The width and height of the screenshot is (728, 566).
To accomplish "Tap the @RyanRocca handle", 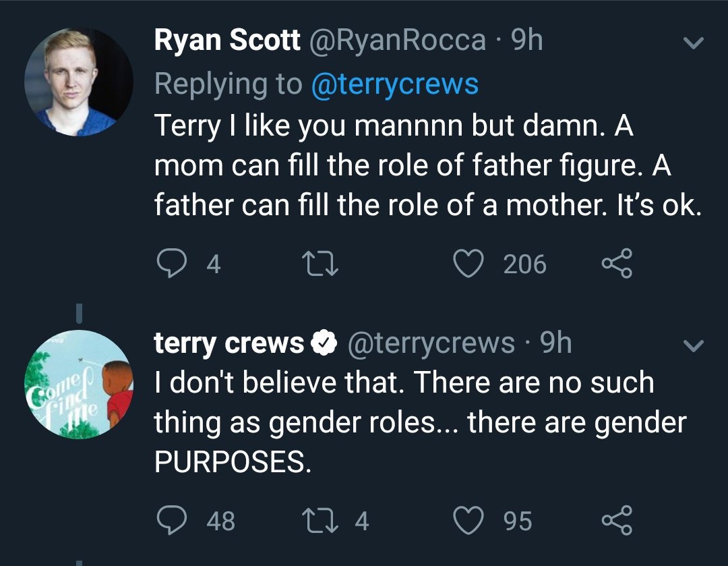I will tap(397, 42).
